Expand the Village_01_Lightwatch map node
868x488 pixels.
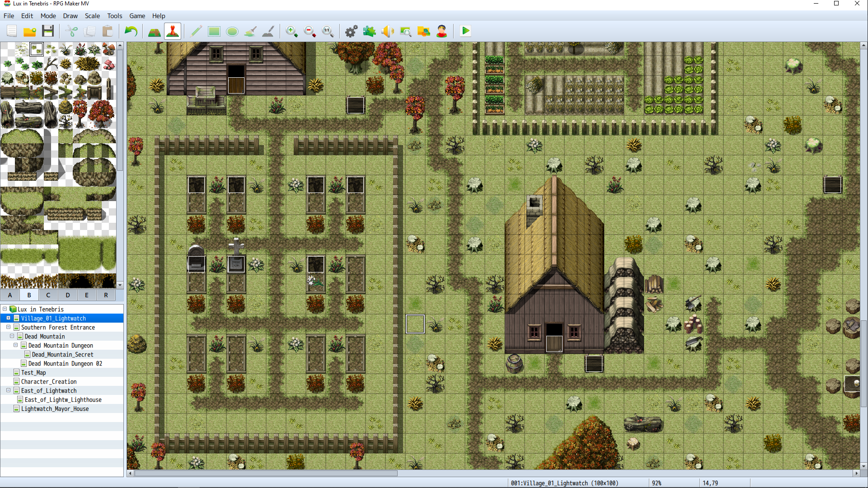(x=9, y=318)
